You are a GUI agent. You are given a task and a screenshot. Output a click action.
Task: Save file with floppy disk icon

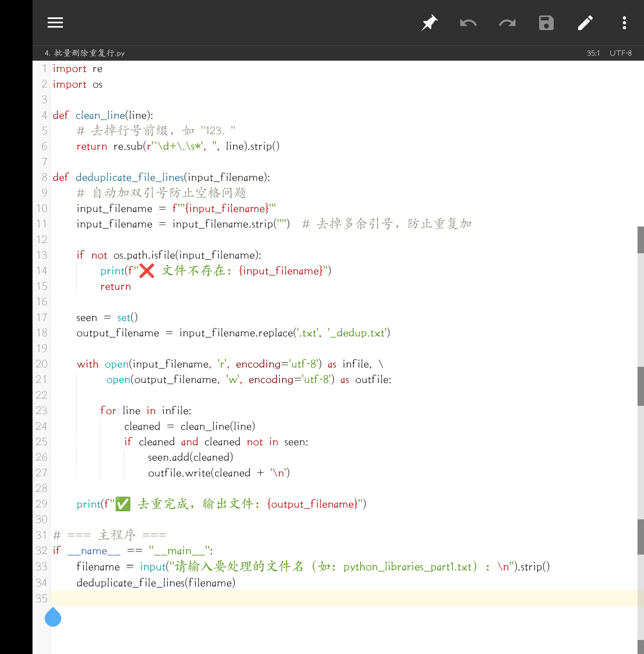coord(546,23)
